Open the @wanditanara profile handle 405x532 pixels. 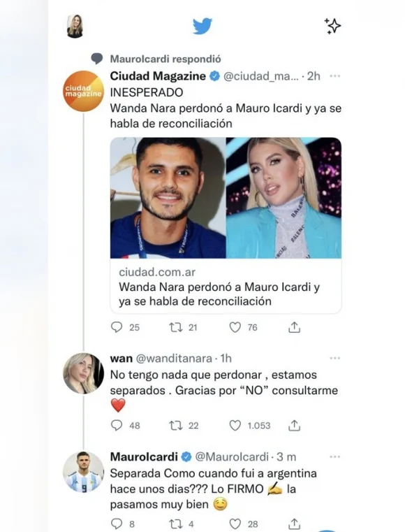point(174,359)
